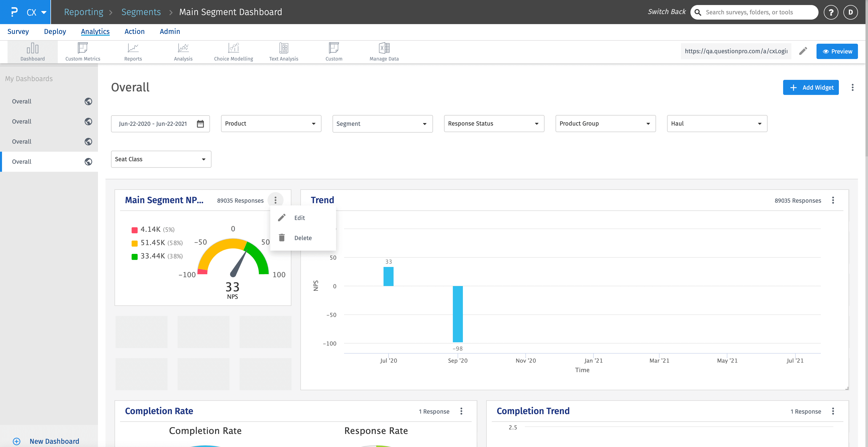Click the Segments breadcrumb link
868x447 pixels.
pos(141,12)
